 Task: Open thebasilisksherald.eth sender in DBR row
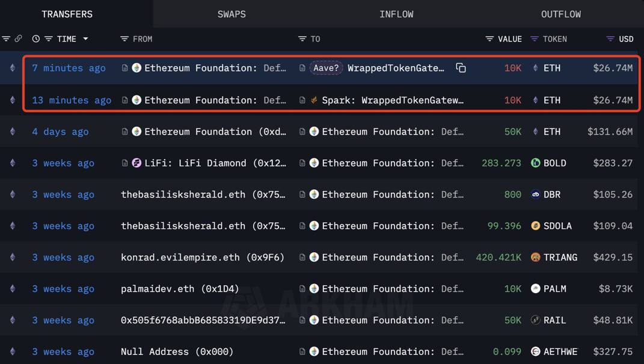[203, 195]
